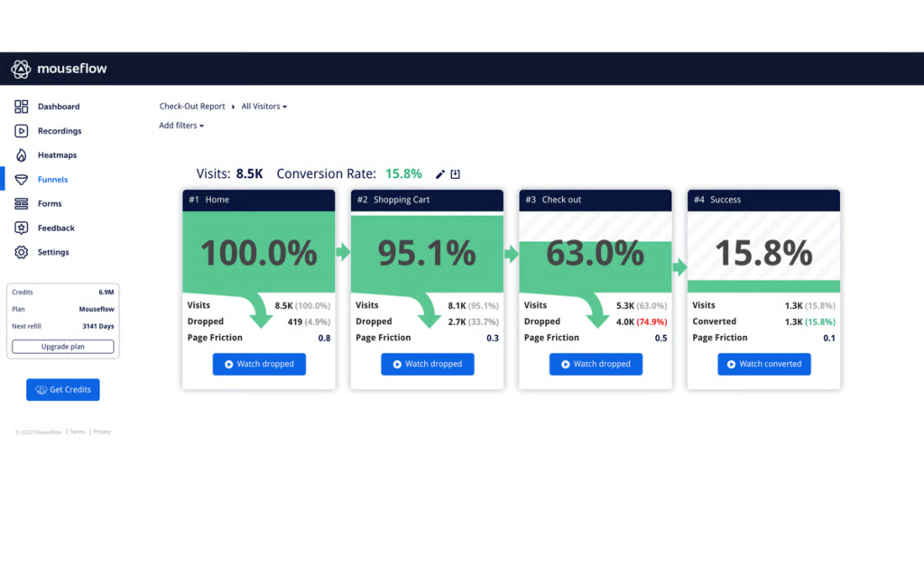Click the export funnel icon
This screenshot has height=578, width=924.
pos(455,174)
